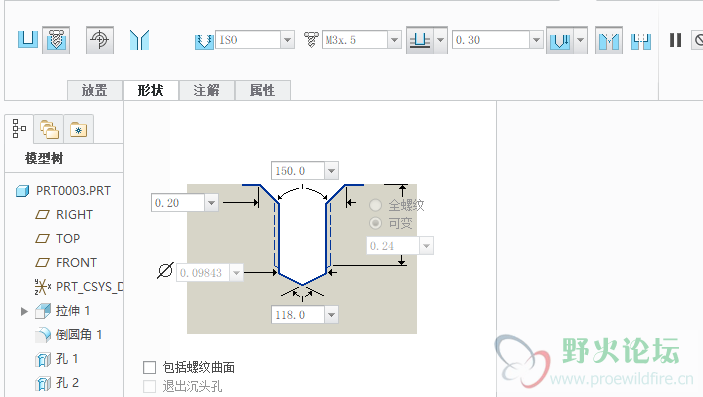Screen dimensions: 703x397
Task: Click the 0.20 diameter input field
Action: 178,203
